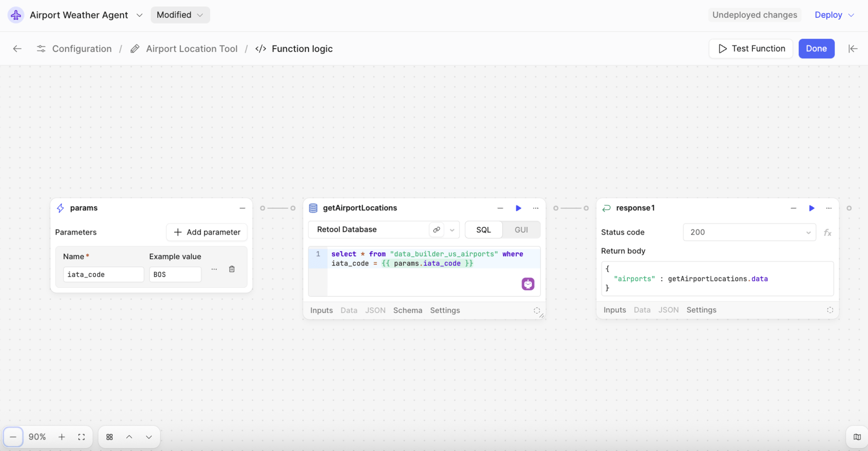This screenshot has height=451, width=868.
Task: Click the Test Function button
Action: [x=750, y=48]
